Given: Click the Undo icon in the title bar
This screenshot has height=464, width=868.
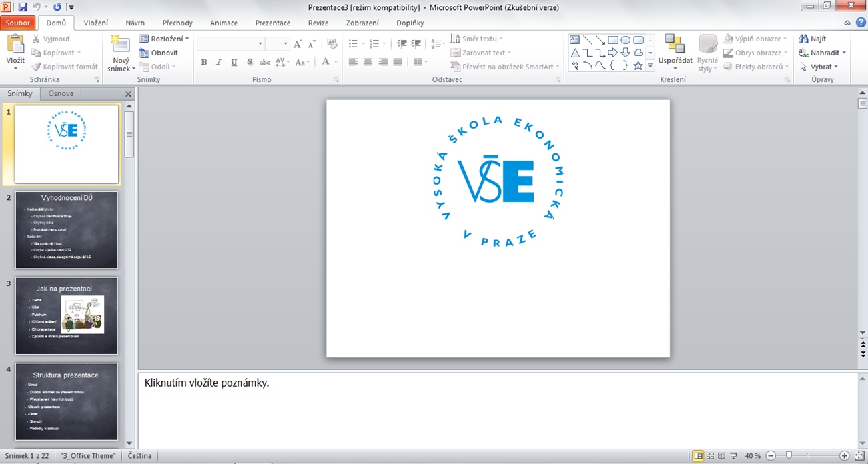Looking at the screenshot, I should click(37, 7).
